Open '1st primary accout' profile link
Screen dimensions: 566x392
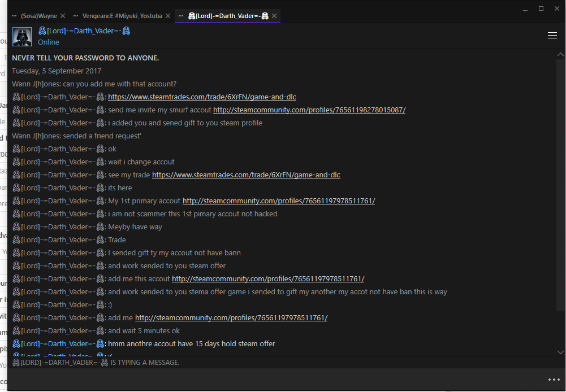coord(279,201)
